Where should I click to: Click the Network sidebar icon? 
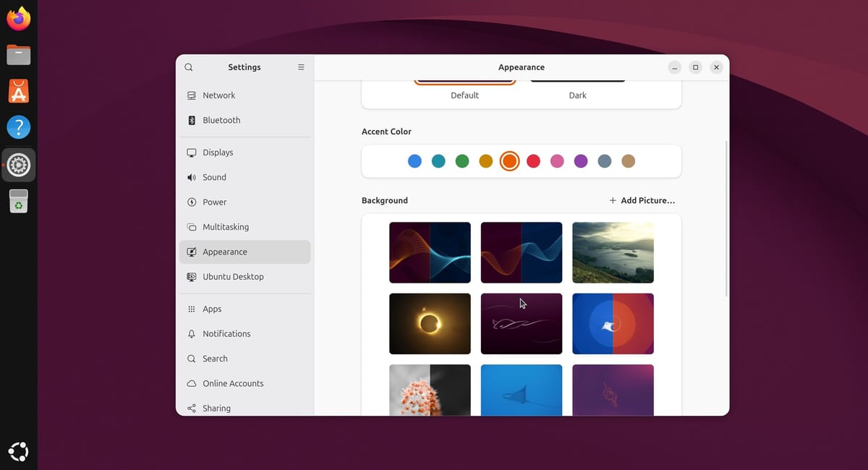[192, 95]
